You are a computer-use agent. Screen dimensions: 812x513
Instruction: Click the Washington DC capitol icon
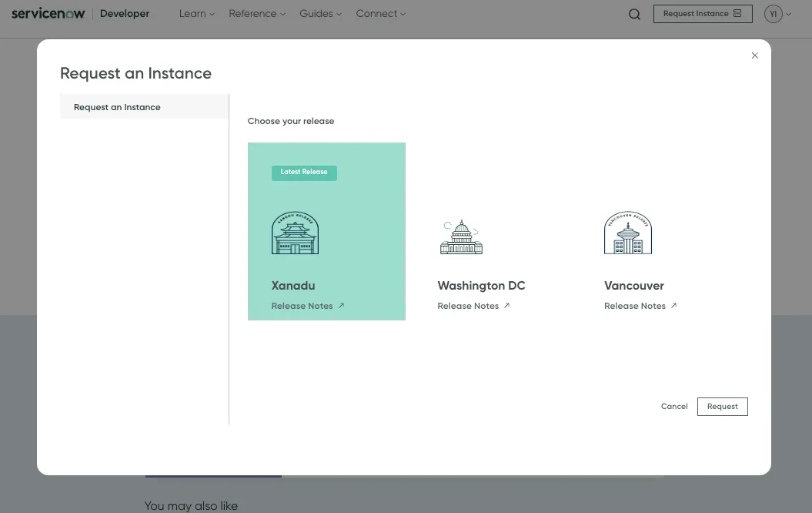[x=461, y=236]
